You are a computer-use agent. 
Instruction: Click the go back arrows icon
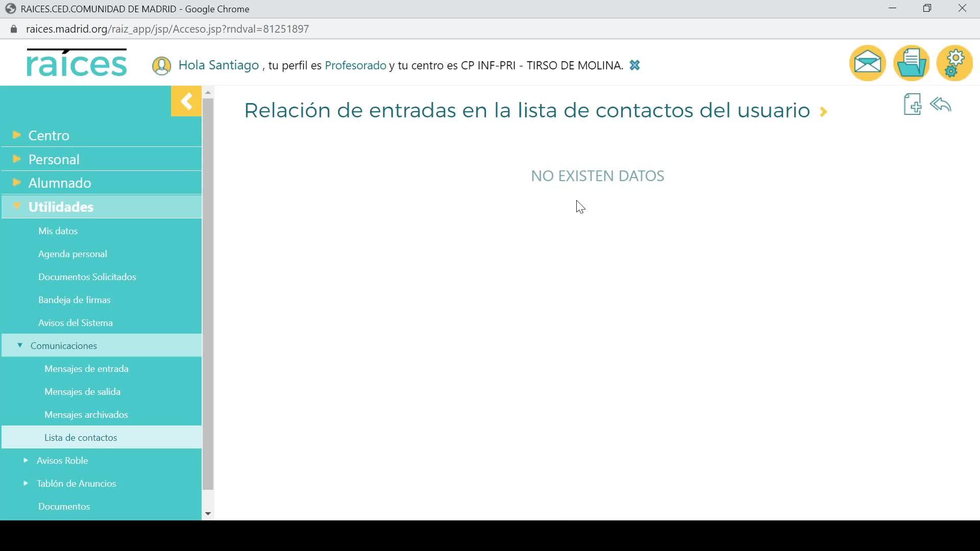pos(941,105)
